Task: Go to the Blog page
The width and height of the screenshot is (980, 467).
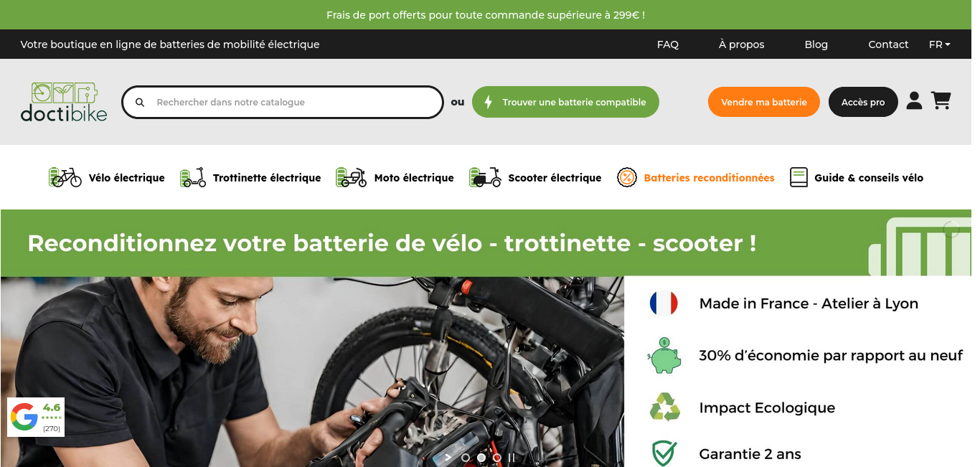Action: [x=816, y=44]
